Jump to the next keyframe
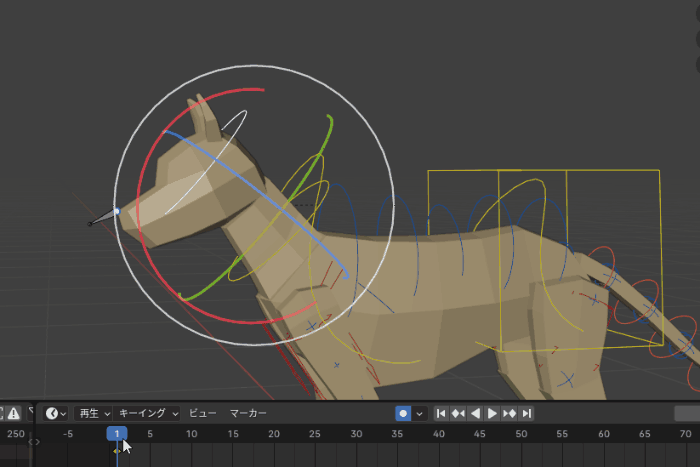The height and width of the screenshot is (467, 700). (509, 413)
